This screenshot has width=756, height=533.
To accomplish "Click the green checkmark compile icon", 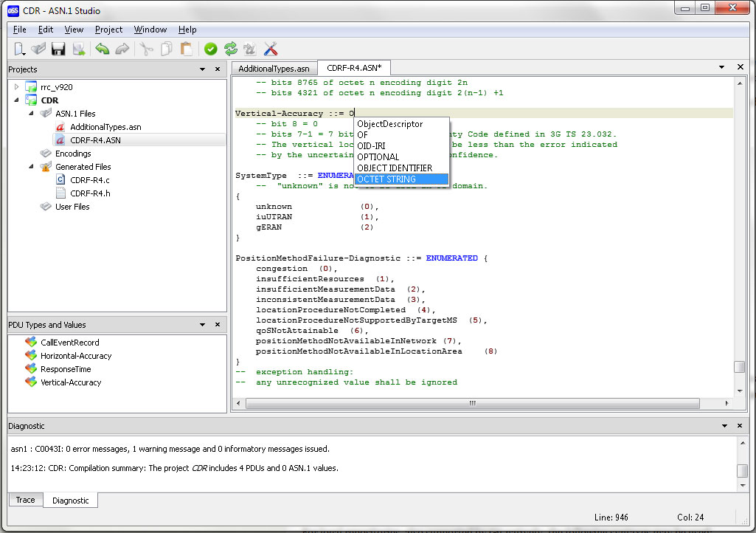I will tap(211, 49).
